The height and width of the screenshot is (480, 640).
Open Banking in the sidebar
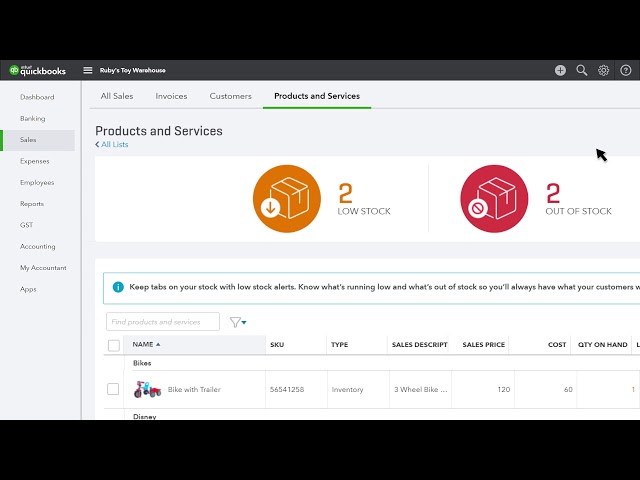click(x=33, y=118)
